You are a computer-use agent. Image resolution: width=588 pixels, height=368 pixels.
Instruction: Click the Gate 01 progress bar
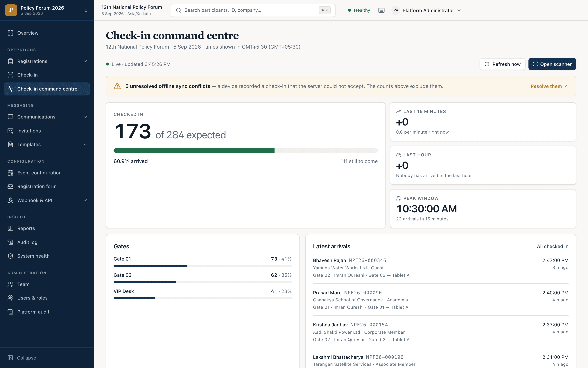(x=202, y=266)
